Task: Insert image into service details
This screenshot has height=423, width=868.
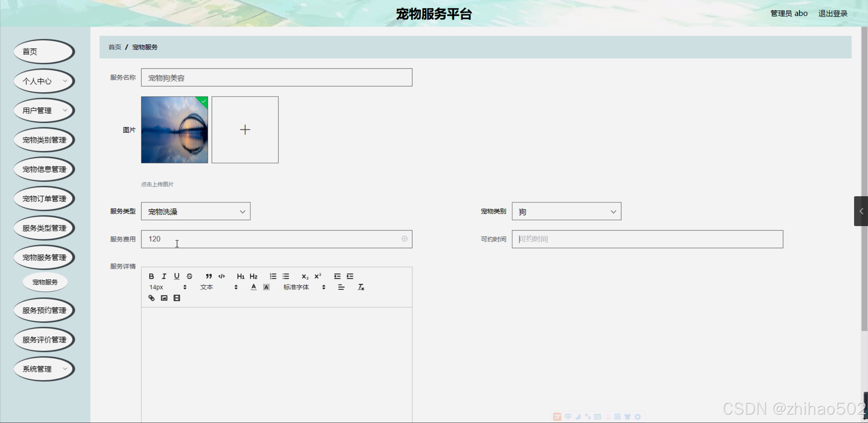Action: coord(164,298)
